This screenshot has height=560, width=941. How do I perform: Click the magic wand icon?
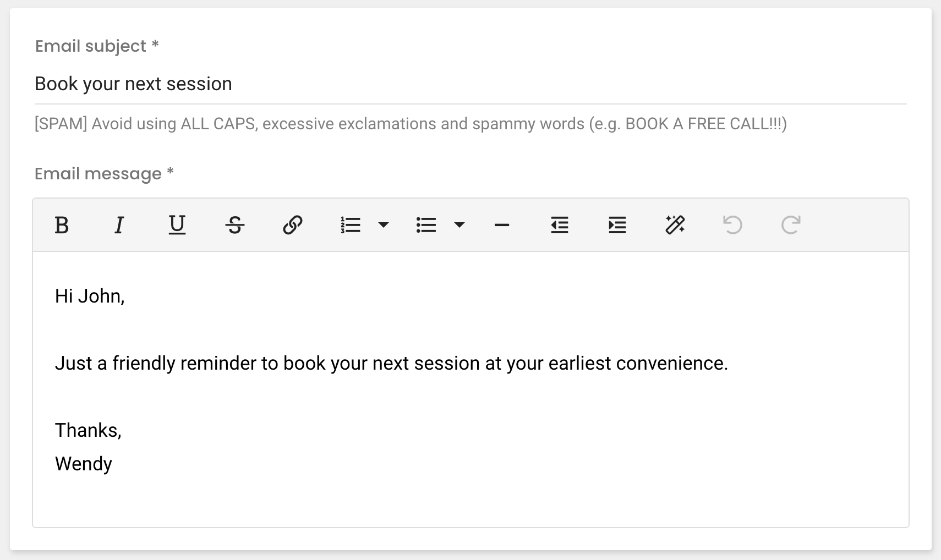point(675,225)
